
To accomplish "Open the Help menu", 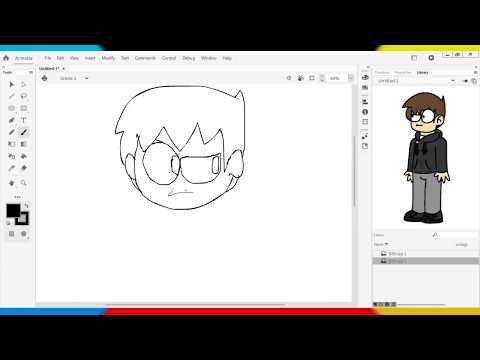I will (x=227, y=58).
